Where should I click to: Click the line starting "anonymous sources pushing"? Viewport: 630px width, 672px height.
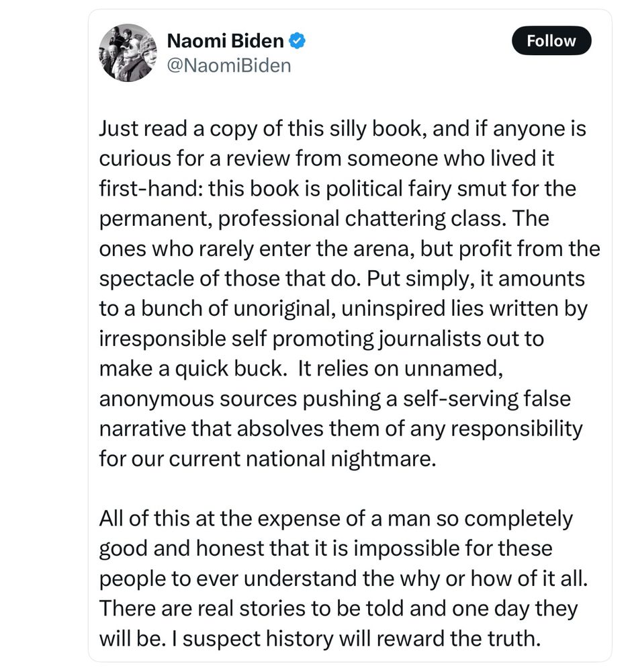(334, 398)
